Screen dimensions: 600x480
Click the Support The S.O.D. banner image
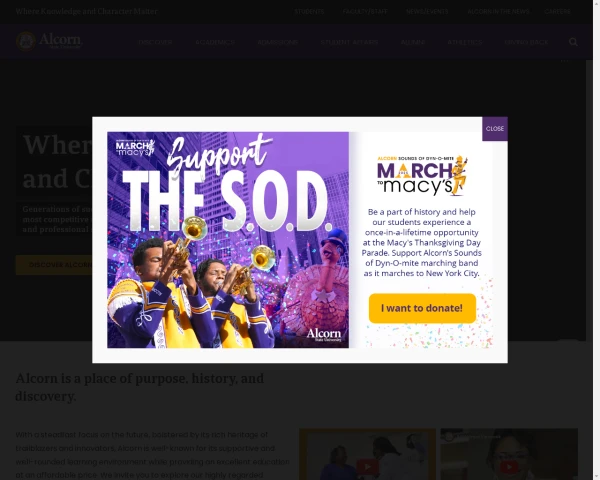click(x=228, y=240)
